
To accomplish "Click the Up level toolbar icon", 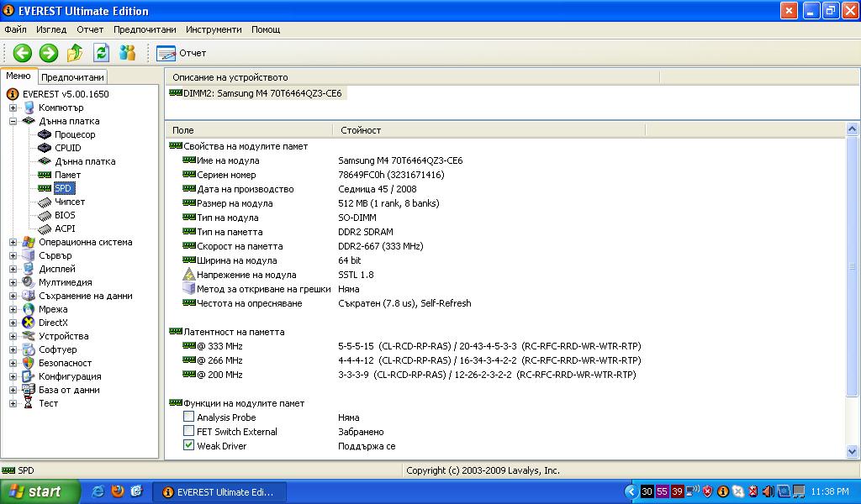I will [x=75, y=53].
